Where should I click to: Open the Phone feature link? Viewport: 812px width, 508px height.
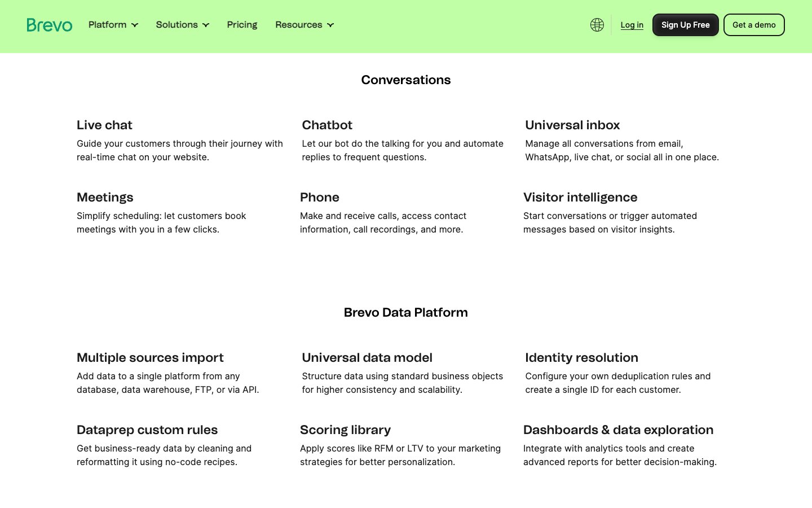pos(320,198)
